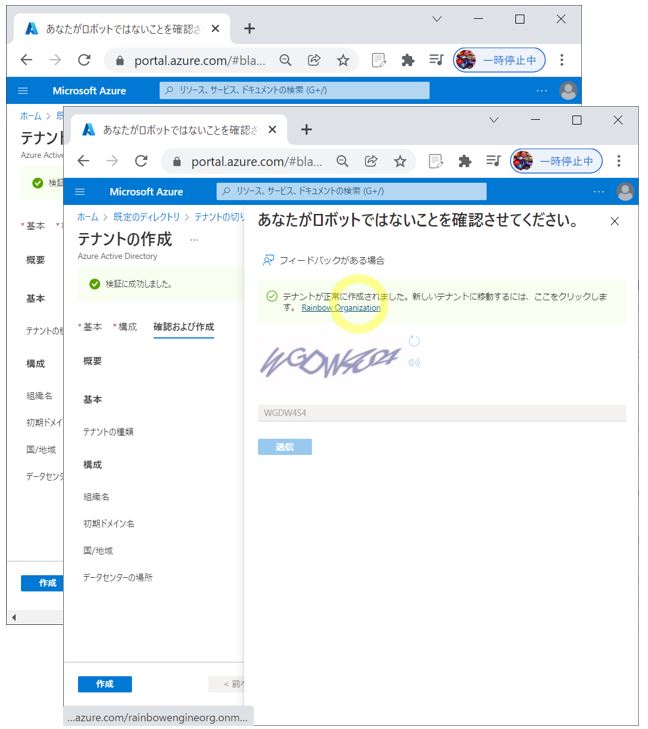Open the account avatar in front Azure portal
This screenshot has height=729, width=648.
[x=625, y=192]
